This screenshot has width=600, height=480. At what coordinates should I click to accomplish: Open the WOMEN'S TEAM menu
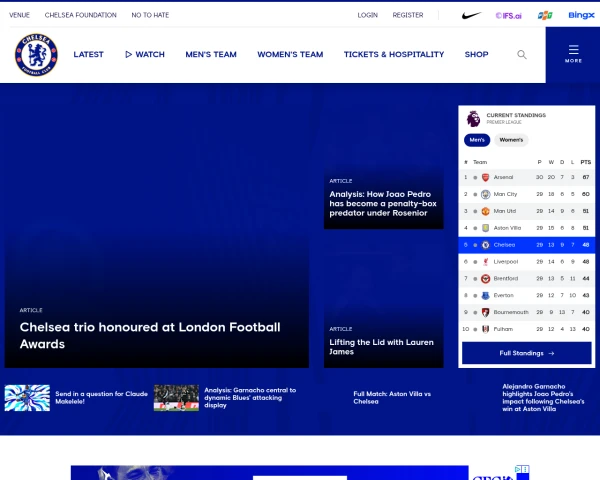(290, 54)
